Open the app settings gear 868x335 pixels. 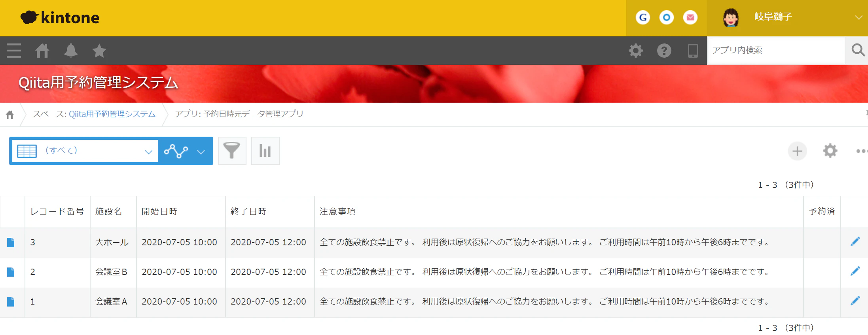point(830,151)
